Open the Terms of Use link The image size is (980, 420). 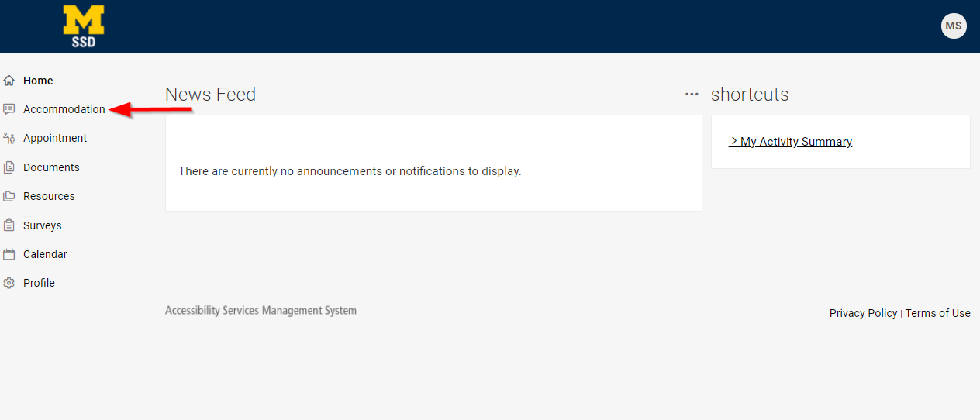pos(937,313)
